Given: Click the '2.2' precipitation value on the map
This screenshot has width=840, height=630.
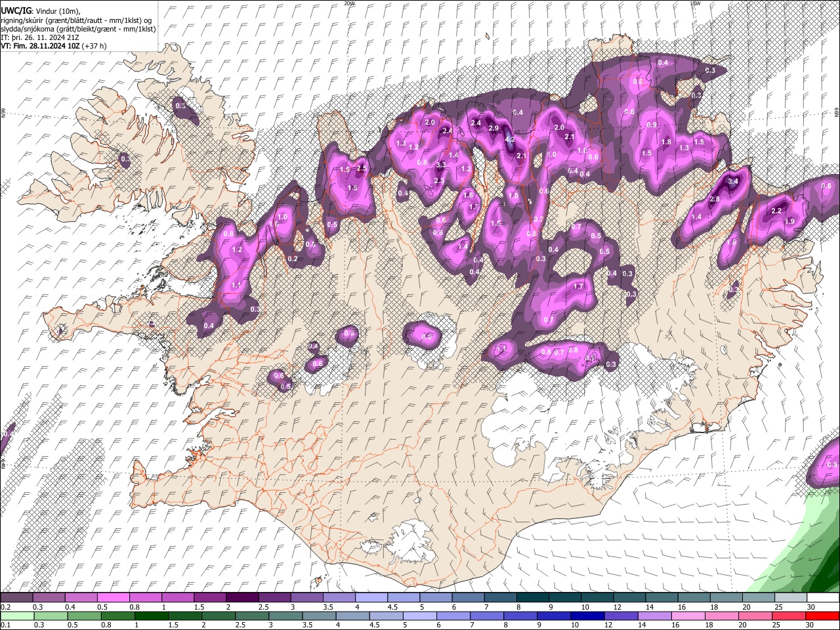Looking at the screenshot, I should [x=776, y=211].
